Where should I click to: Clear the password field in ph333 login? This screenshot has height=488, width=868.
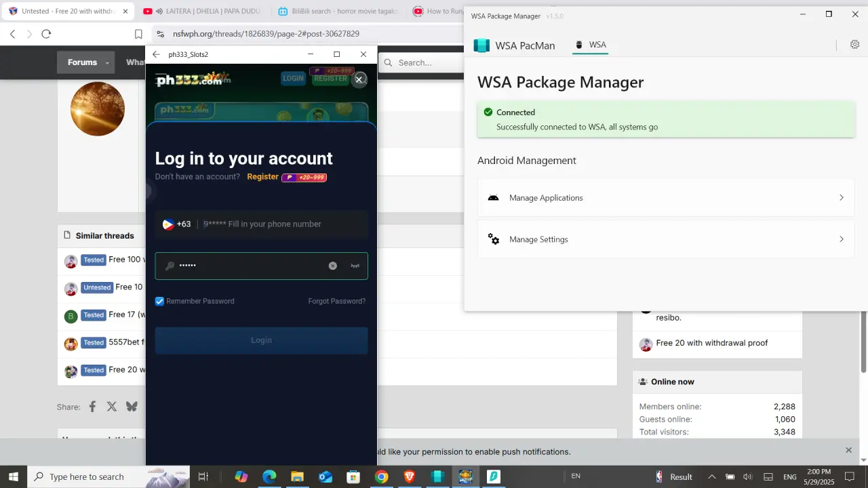pyautogui.click(x=333, y=266)
